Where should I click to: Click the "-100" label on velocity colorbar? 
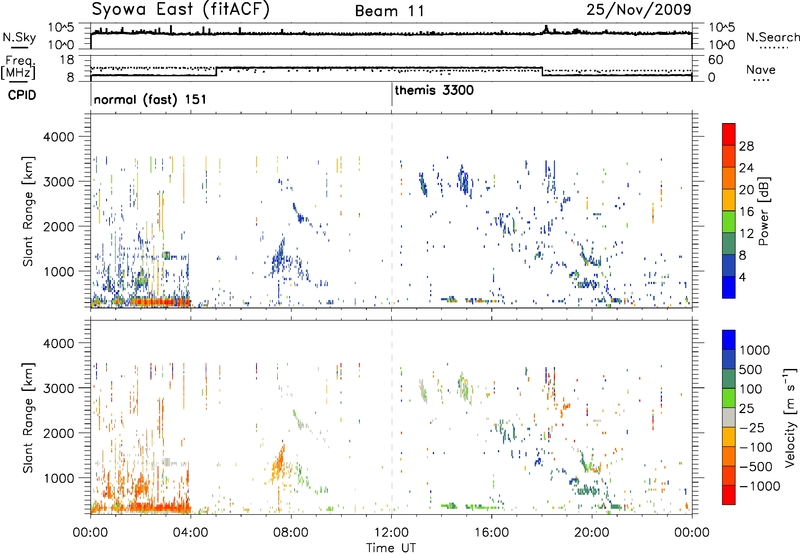[756, 447]
